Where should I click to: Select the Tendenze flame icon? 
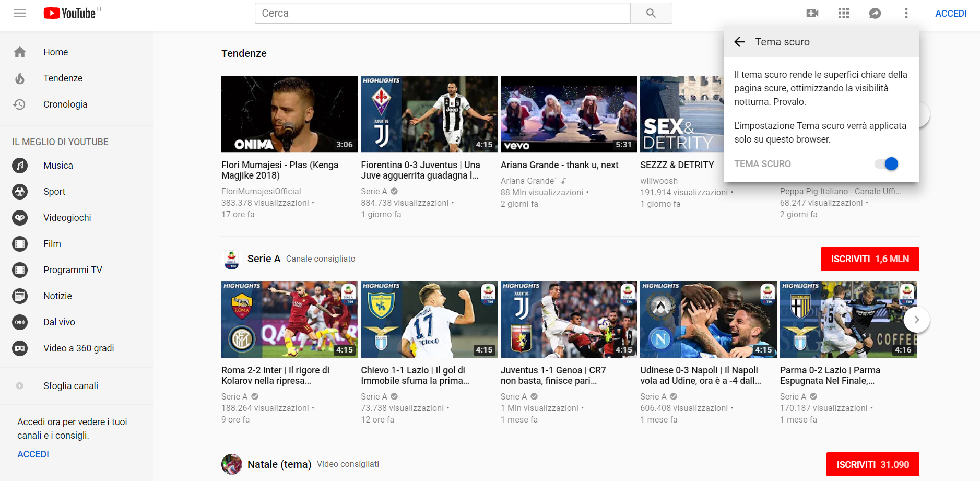(x=20, y=78)
